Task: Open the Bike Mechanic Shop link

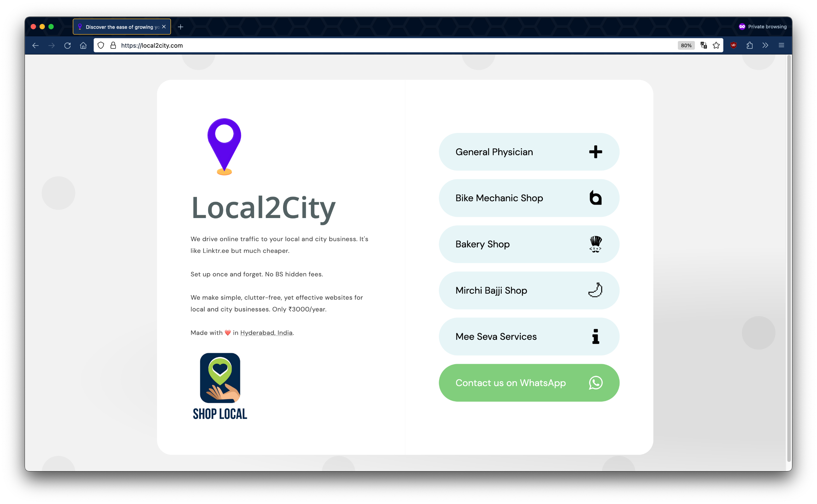Action: [x=529, y=198]
